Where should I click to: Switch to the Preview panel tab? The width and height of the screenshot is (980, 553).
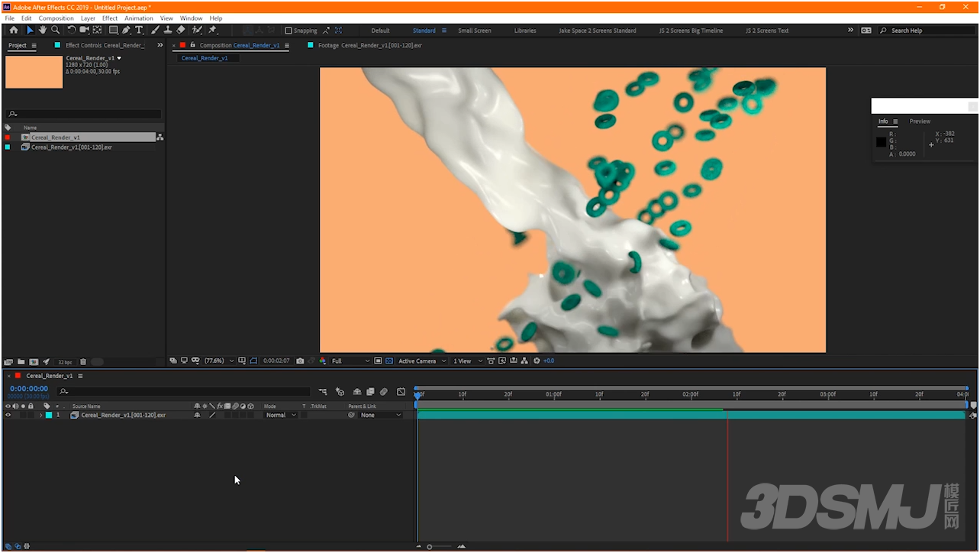[x=920, y=121]
